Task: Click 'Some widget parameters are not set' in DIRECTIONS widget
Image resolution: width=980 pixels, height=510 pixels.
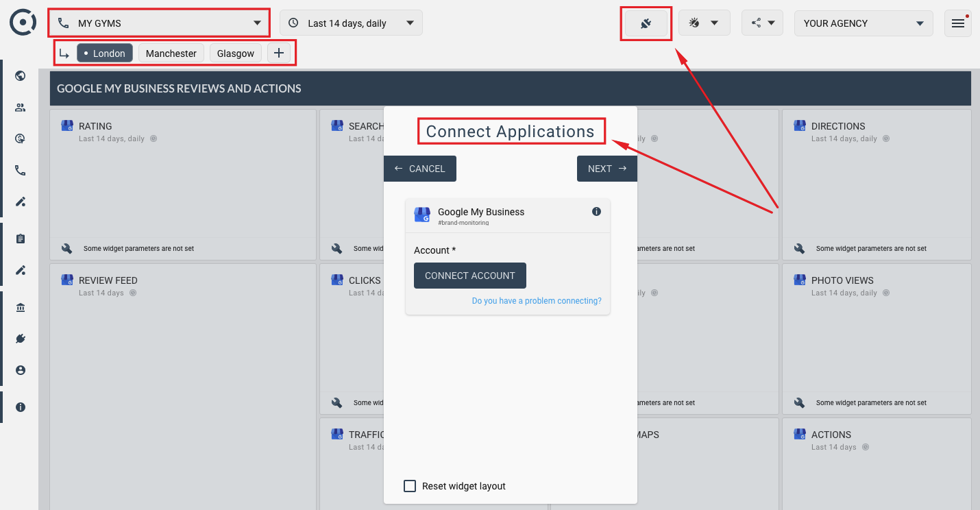Action: [871, 249]
